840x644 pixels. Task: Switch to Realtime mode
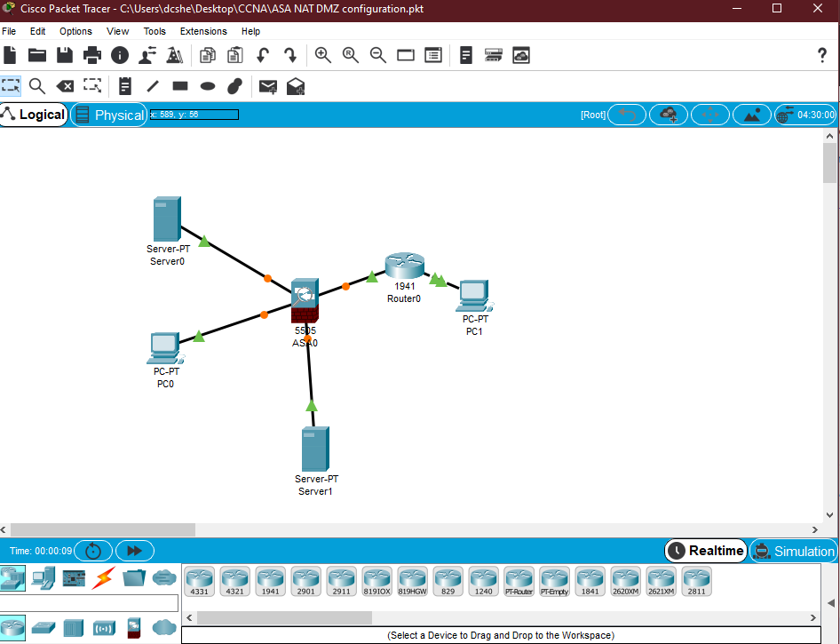(x=706, y=551)
